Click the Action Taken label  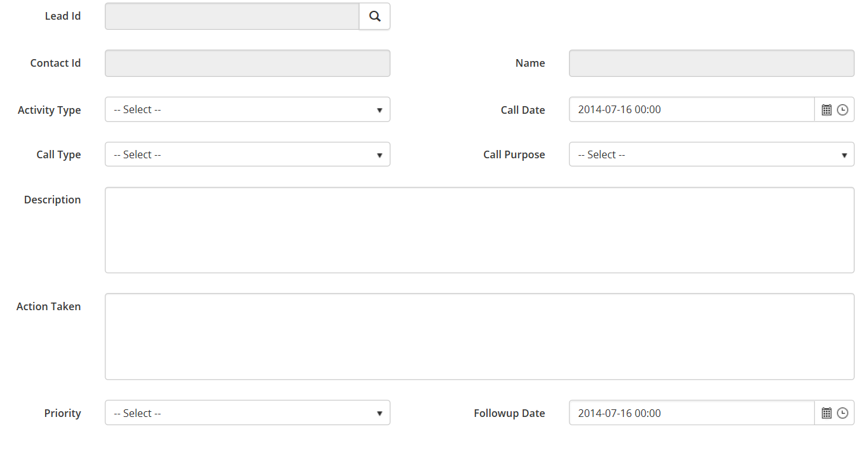(48, 306)
